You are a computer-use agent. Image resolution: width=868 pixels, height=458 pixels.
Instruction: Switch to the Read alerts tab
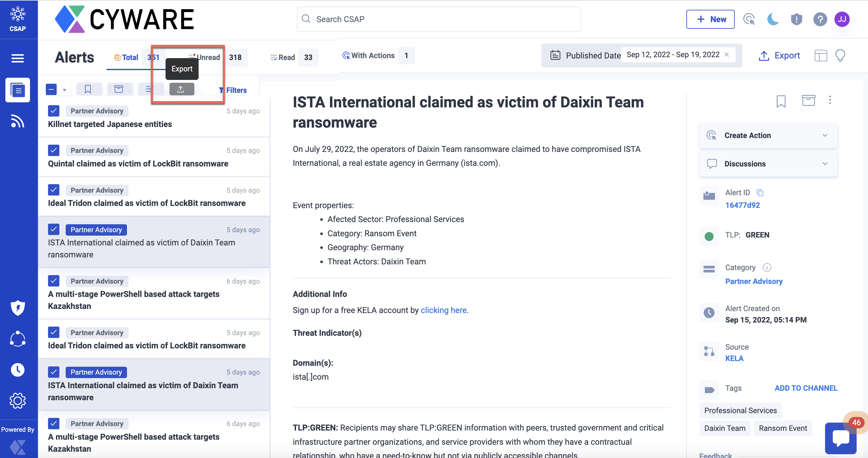pos(286,57)
